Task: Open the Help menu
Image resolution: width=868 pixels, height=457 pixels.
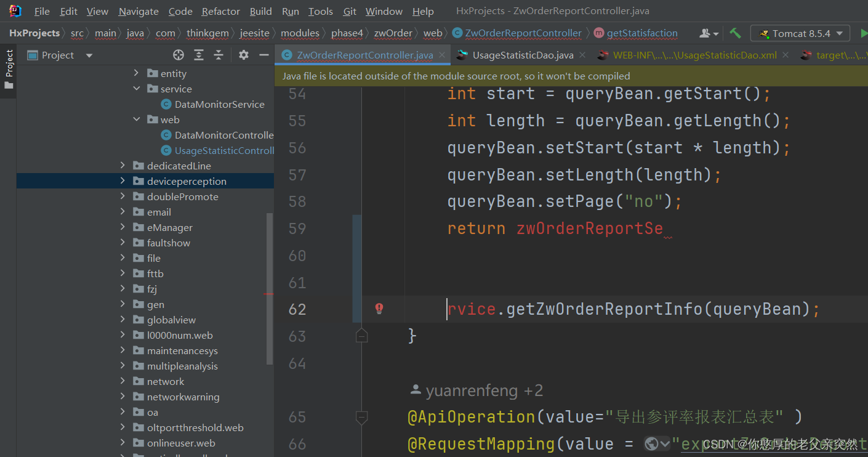Action: click(423, 11)
